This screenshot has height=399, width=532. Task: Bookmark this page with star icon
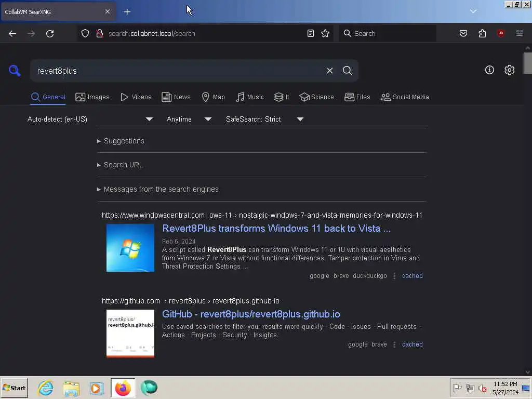click(325, 33)
